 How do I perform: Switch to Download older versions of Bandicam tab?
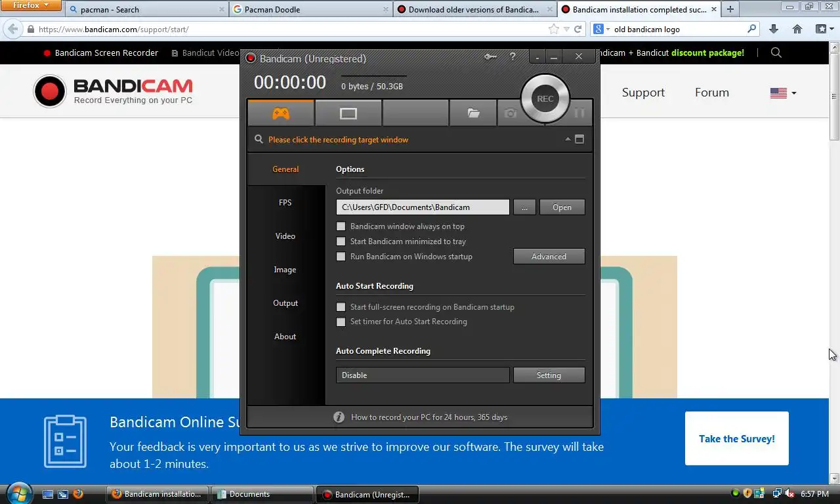[x=474, y=9]
